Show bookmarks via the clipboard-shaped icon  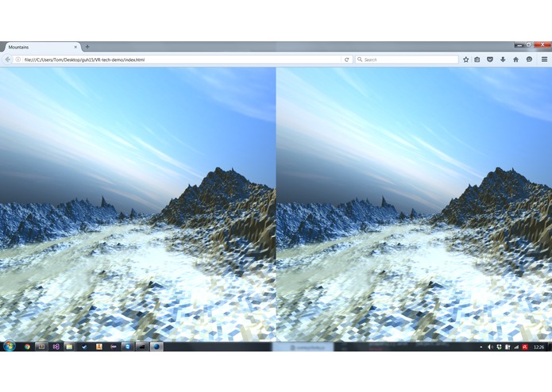(x=477, y=60)
